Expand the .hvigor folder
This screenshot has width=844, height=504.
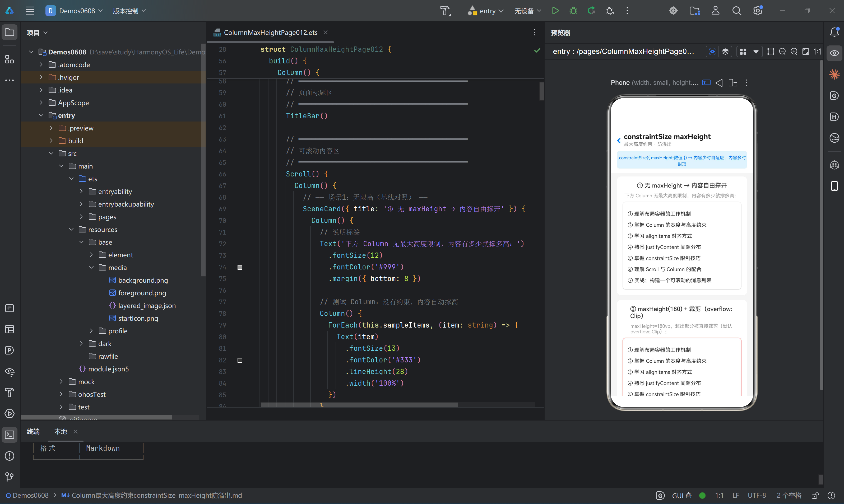(x=41, y=77)
